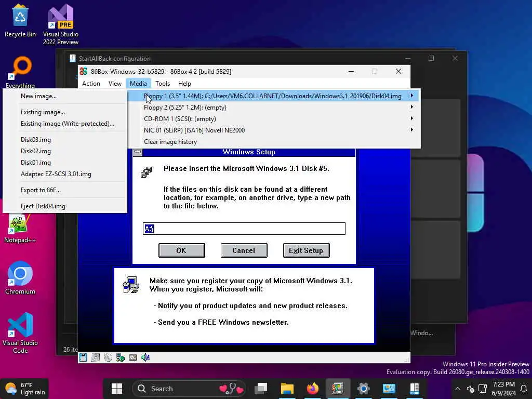The width and height of the screenshot is (532, 399).
Task: Click the volume muted tray icon
Action: click(x=470, y=389)
